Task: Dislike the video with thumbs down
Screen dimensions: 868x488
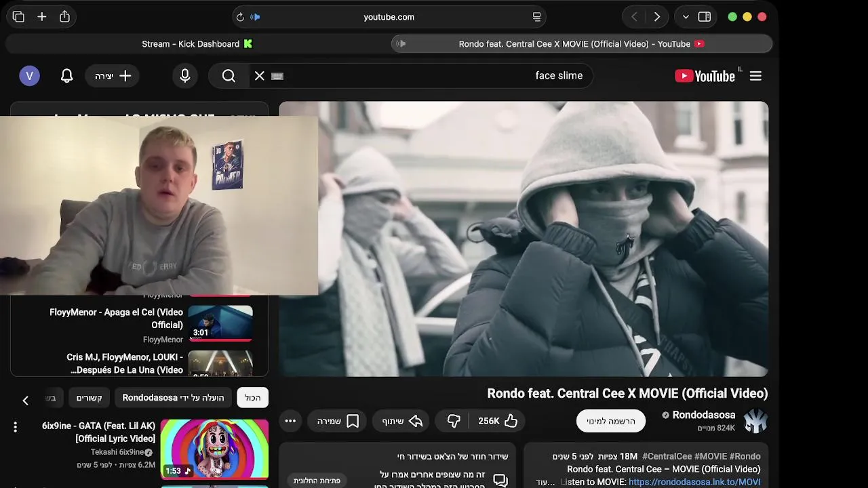Action: [x=454, y=421]
